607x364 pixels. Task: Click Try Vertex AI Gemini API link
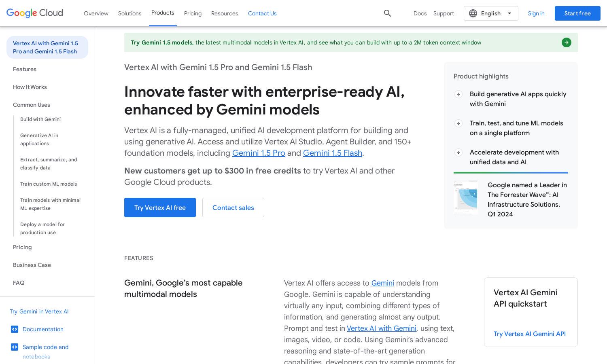click(530, 334)
